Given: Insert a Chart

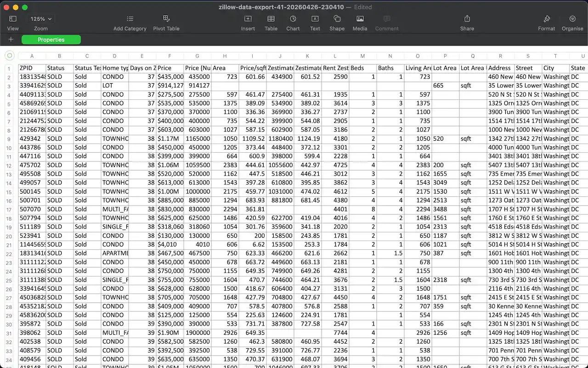Looking at the screenshot, I should [x=293, y=19].
